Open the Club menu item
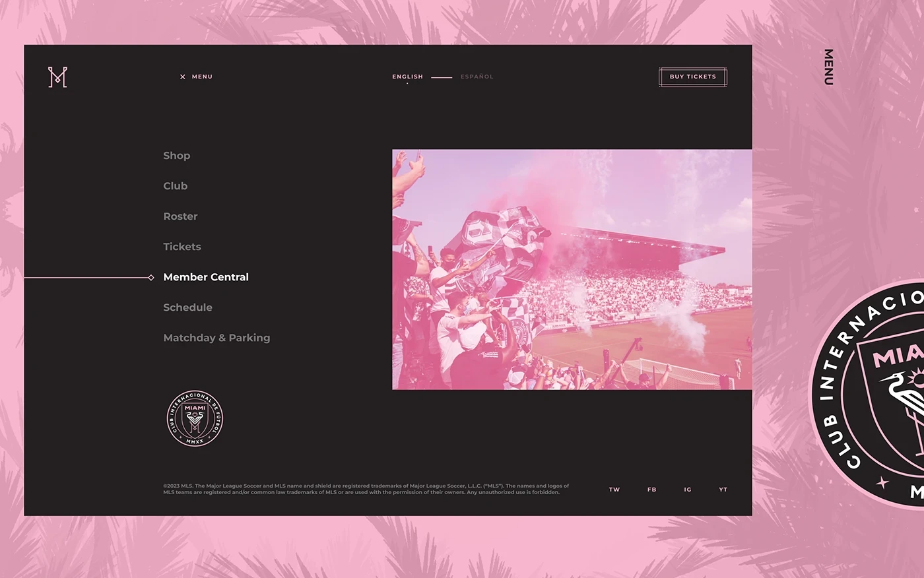This screenshot has width=924, height=578. click(176, 186)
